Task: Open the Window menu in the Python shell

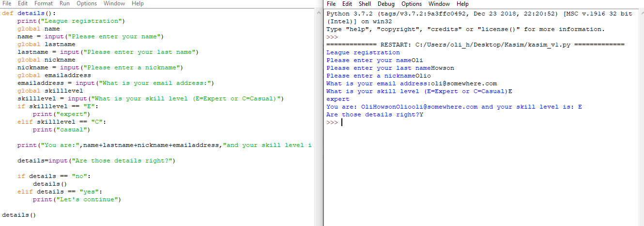Action: pyautogui.click(x=440, y=4)
